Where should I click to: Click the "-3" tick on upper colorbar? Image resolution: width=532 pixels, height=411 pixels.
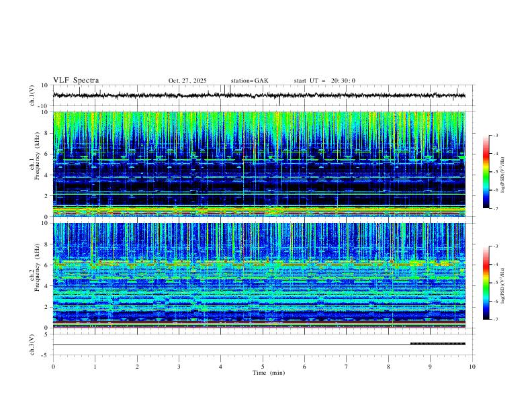coord(495,136)
